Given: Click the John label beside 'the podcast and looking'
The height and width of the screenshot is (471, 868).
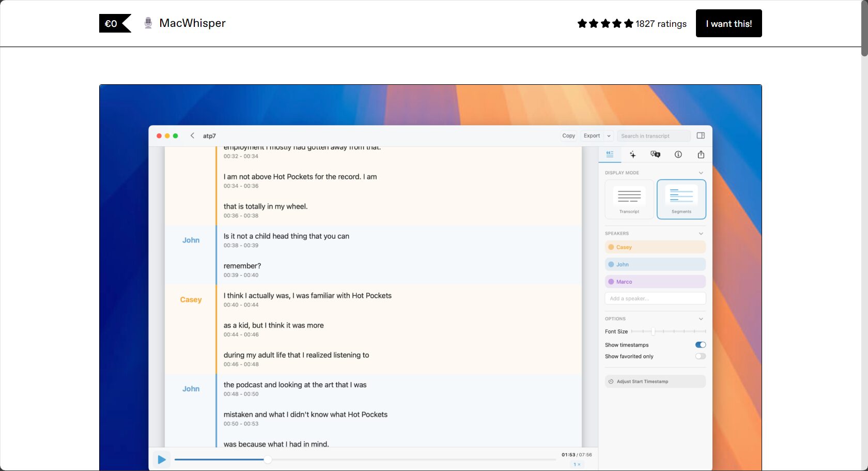Looking at the screenshot, I should point(191,389).
